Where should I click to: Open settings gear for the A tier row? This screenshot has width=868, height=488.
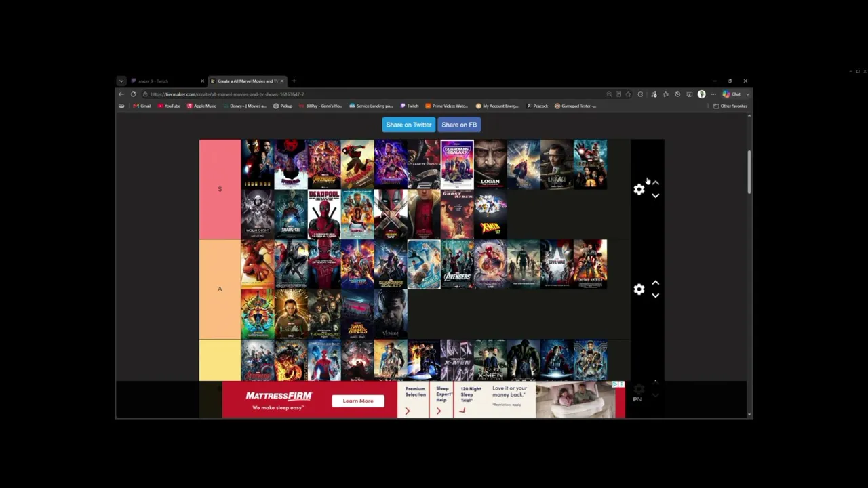click(639, 289)
